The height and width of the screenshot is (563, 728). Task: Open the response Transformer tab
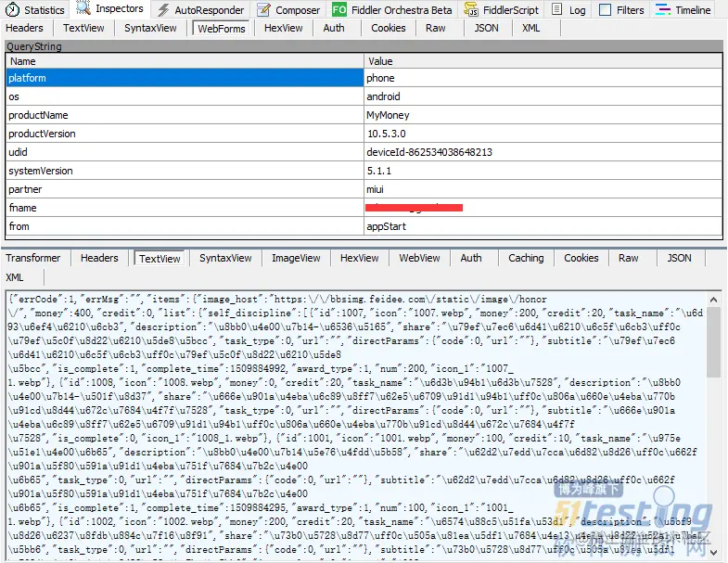[33, 258]
